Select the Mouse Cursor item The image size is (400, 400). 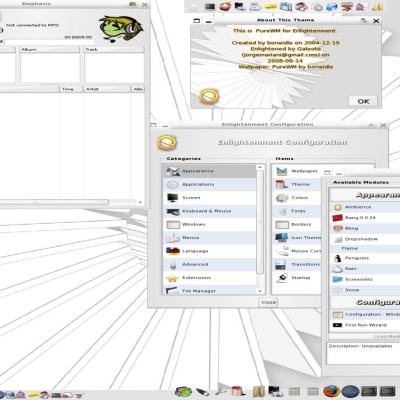[x=297, y=251]
